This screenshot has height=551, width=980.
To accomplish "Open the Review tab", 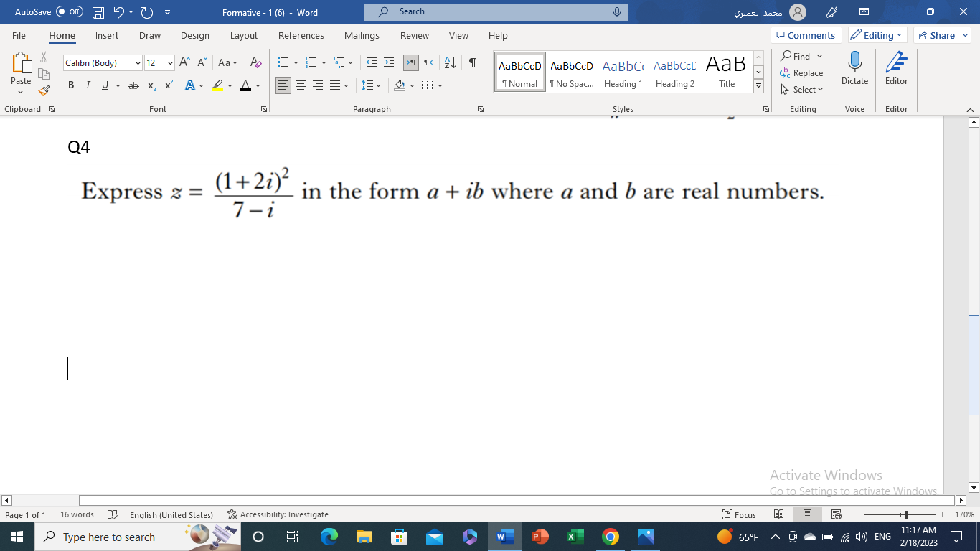I will pos(414,35).
